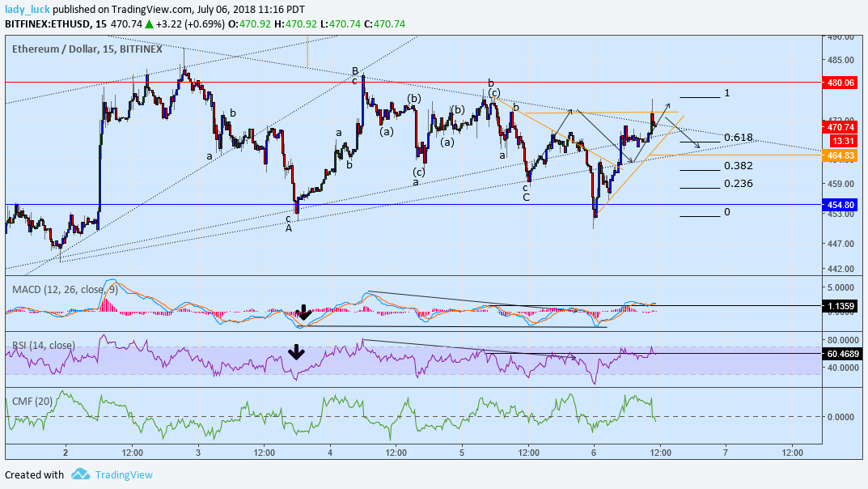Open the TradingView link in the footer
This screenshot has width=868, height=489.
[x=124, y=474]
